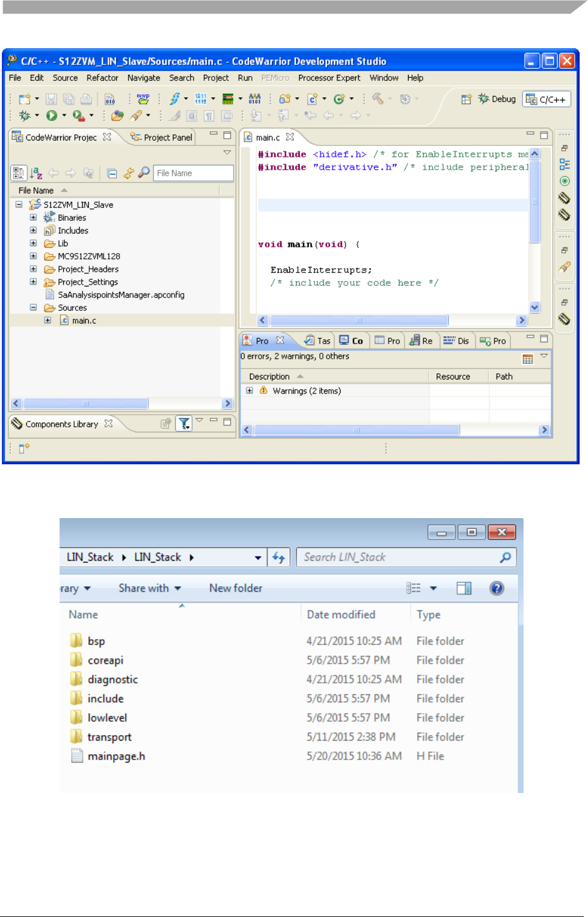Click the Print toolbar icon
Viewport: 588px width, 917px height.
(86, 99)
